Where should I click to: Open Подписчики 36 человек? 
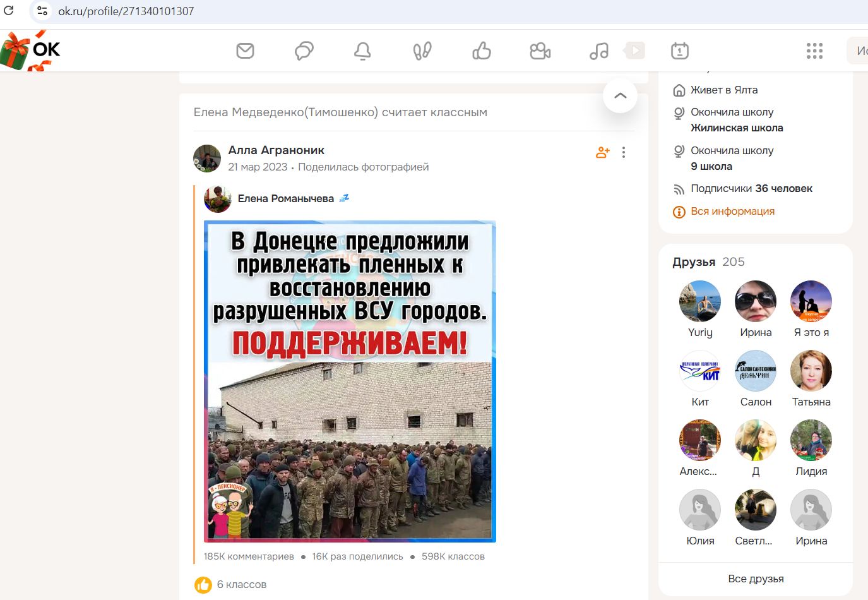point(751,188)
